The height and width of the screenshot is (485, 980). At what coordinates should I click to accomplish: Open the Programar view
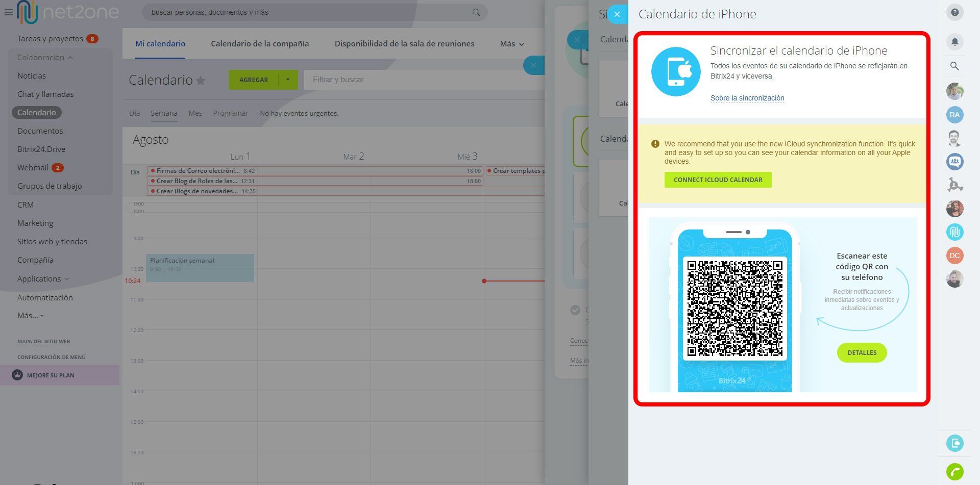[x=231, y=113]
